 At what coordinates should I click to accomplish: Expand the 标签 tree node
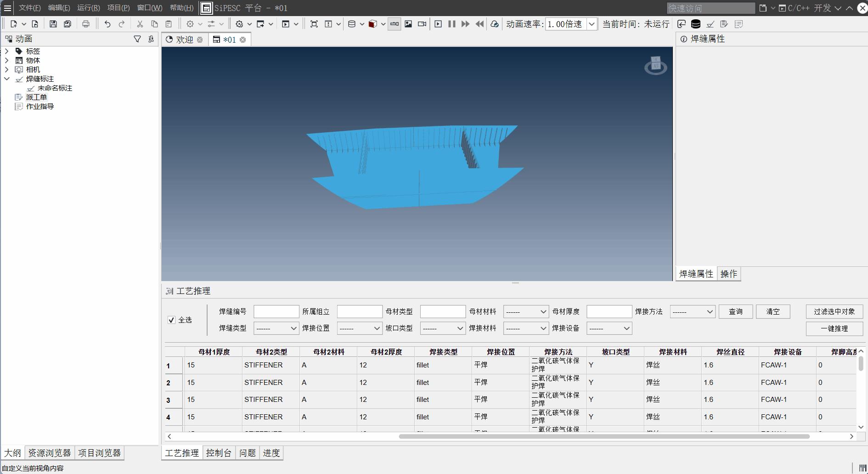tap(6, 51)
